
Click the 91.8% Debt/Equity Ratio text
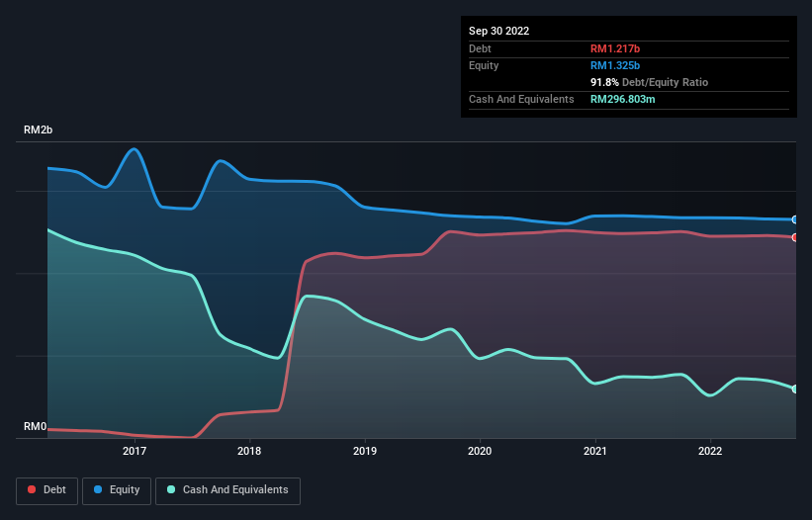pyautogui.click(x=649, y=82)
